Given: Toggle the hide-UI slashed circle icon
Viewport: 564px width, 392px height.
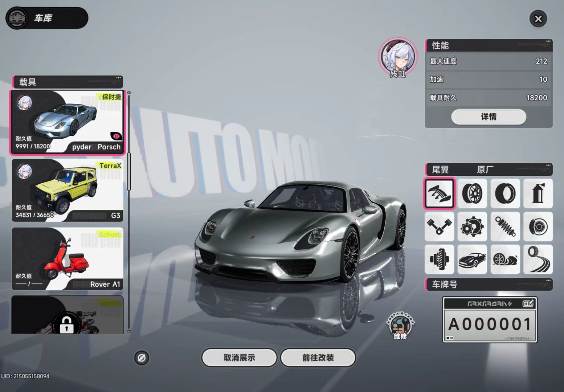Looking at the screenshot, I should tap(142, 358).
